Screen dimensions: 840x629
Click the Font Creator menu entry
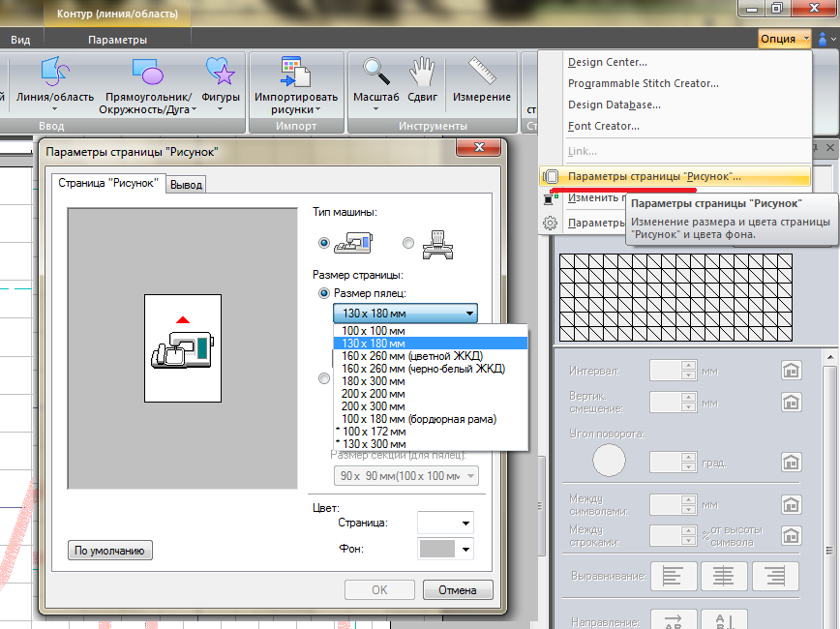point(603,126)
